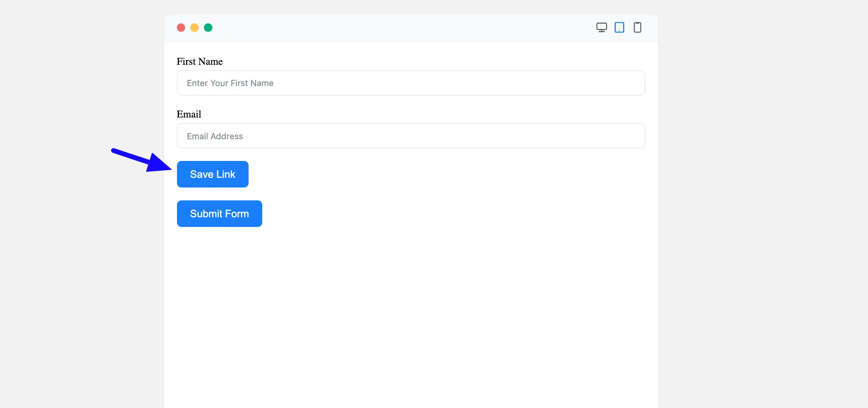The width and height of the screenshot is (868, 408).
Task: Click the green window dot
Action: 208,27
